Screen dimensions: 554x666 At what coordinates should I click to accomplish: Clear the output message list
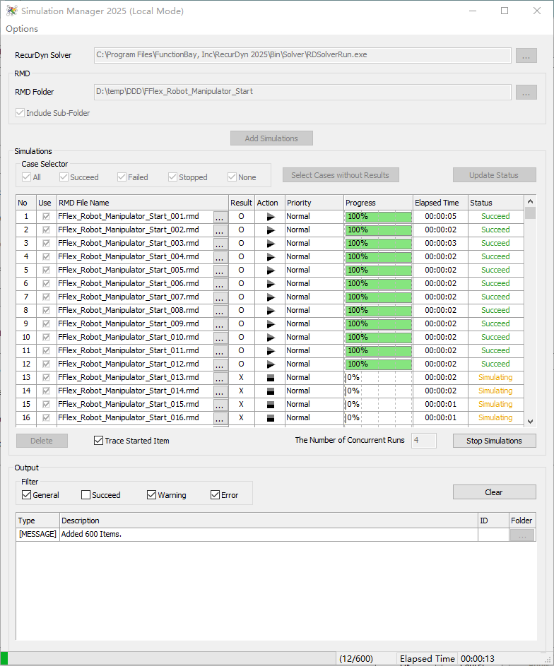tap(494, 492)
